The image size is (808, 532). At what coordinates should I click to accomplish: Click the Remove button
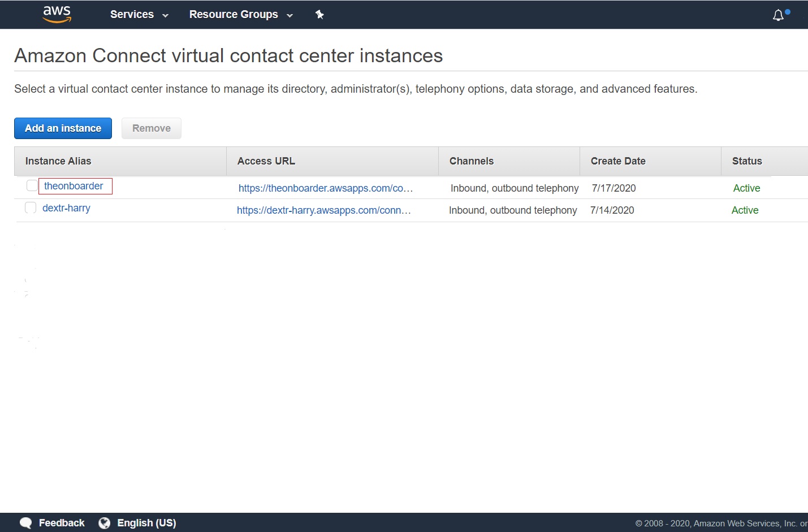pos(152,128)
